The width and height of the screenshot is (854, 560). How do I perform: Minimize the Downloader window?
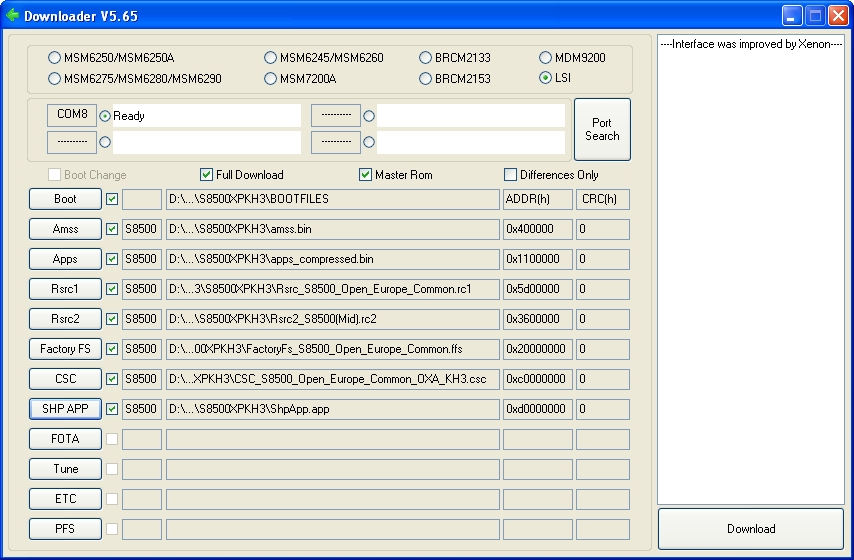[792, 15]
